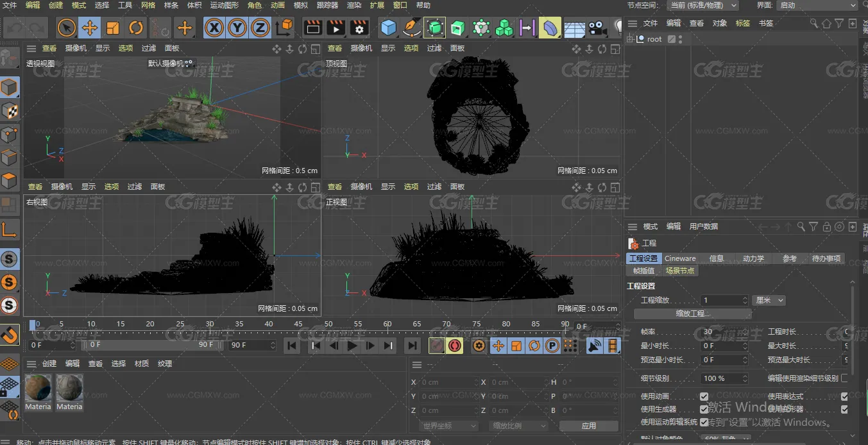Toggle autokeying red circle button
This screenshot has height=445, width=868.
click(x=455, y=346)
